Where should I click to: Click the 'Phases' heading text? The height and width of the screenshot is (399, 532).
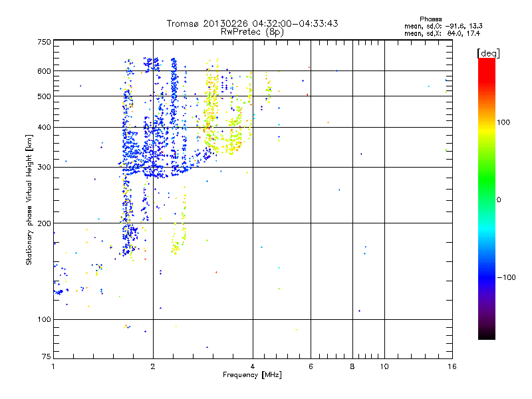tap(430, 19)
